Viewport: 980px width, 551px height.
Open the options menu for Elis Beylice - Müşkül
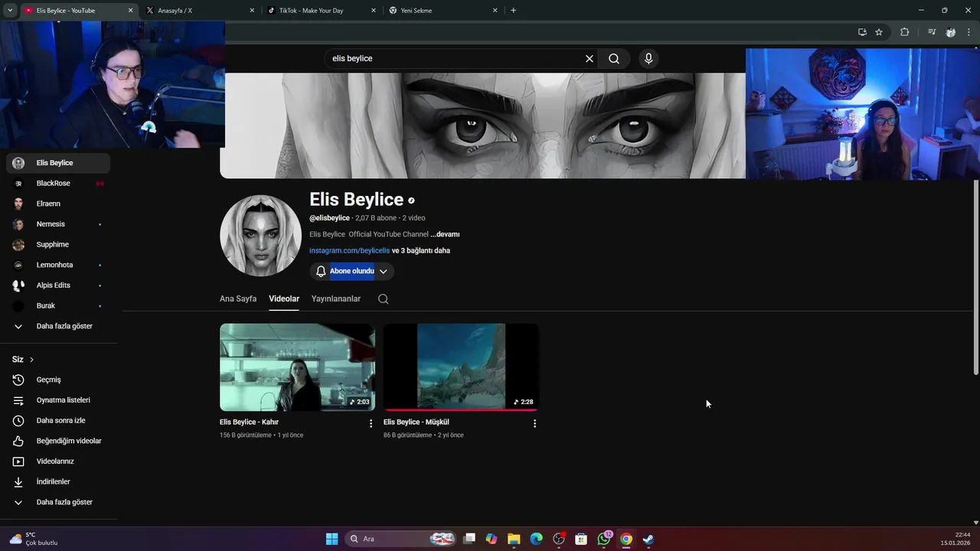point(534,423)
